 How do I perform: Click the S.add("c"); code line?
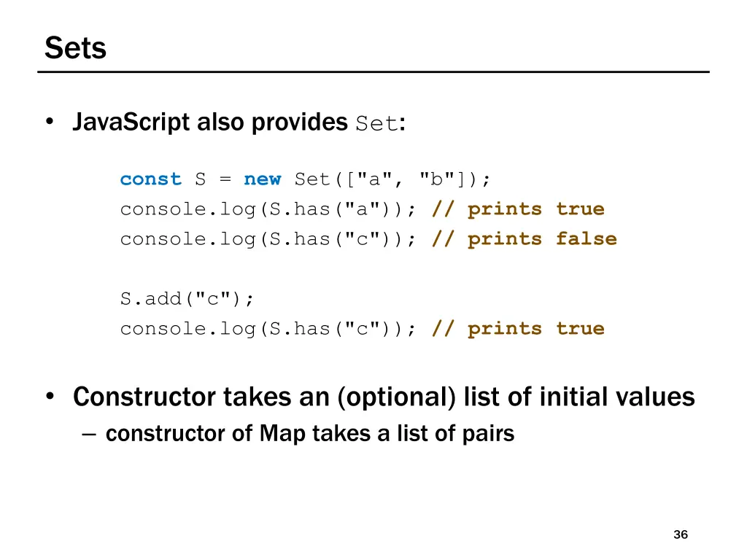point(187,298)
